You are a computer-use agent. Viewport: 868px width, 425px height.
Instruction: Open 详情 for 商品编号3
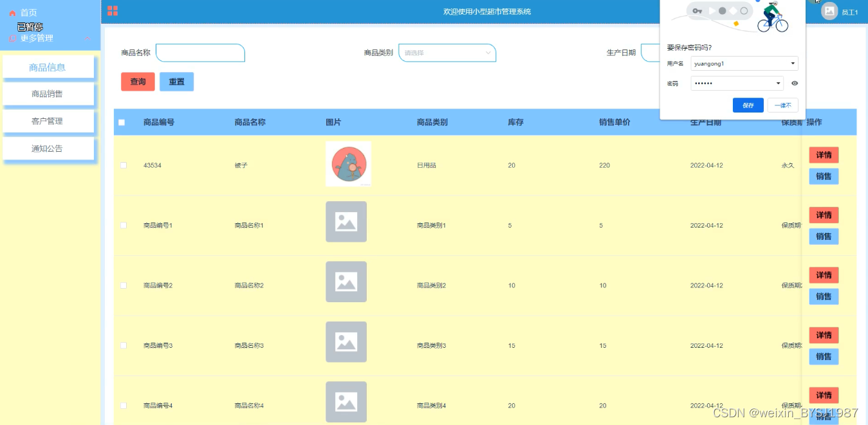tap(824, 335)
